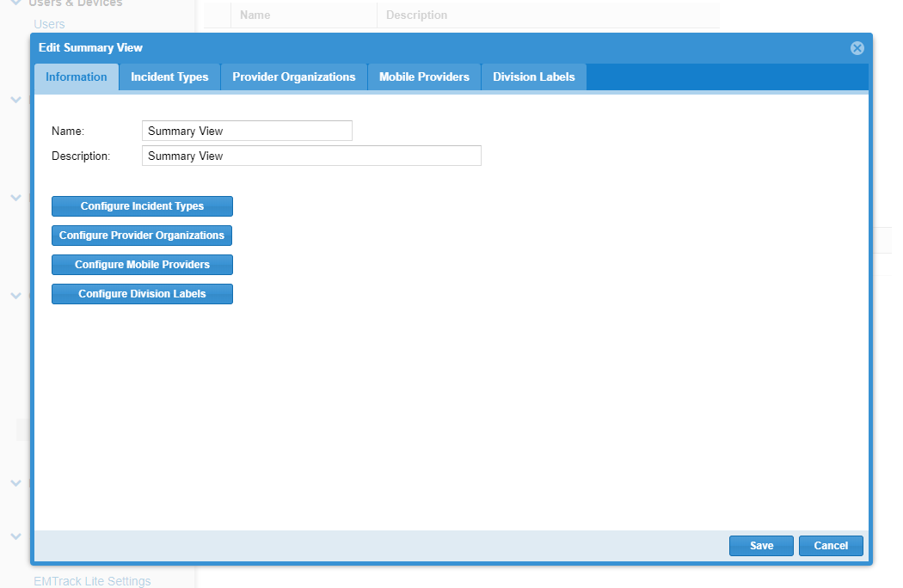
Task: Click Configure Provider Organizations button
Action: pos(142,236)
